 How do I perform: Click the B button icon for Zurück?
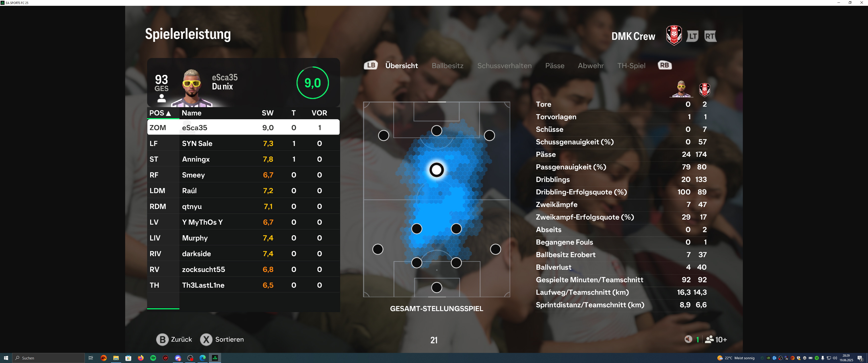point(162,339)
